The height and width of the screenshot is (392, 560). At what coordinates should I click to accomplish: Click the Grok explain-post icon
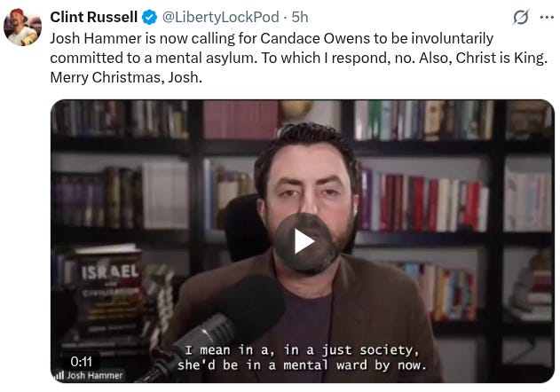pos(521,17)
